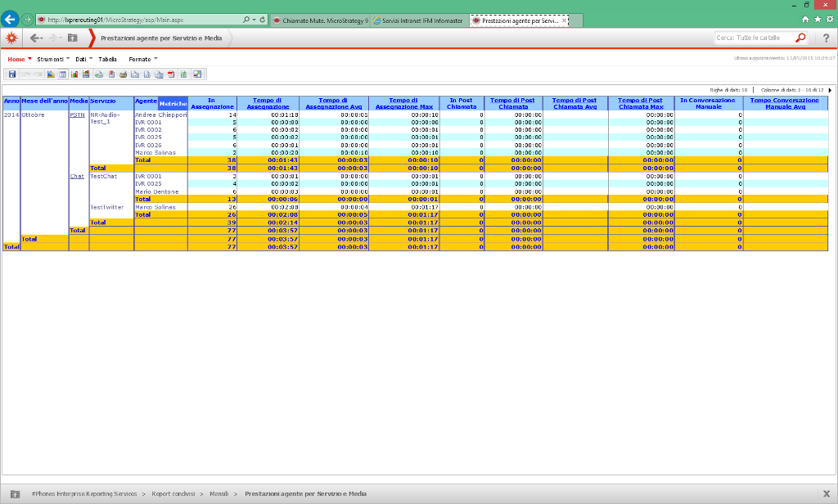Open browser home icon

coord(805,20)
